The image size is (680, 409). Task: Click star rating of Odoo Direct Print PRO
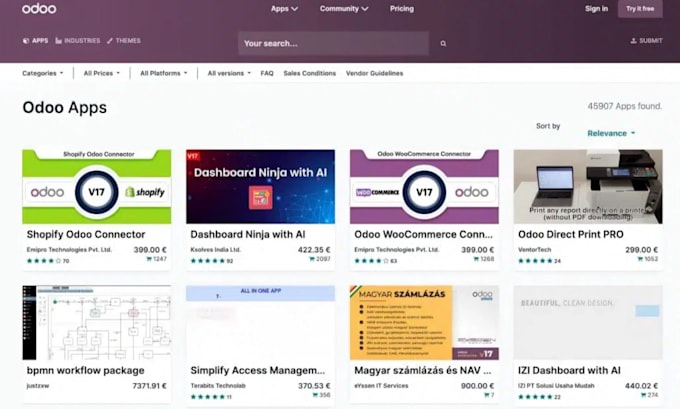(x=536, y=261)
